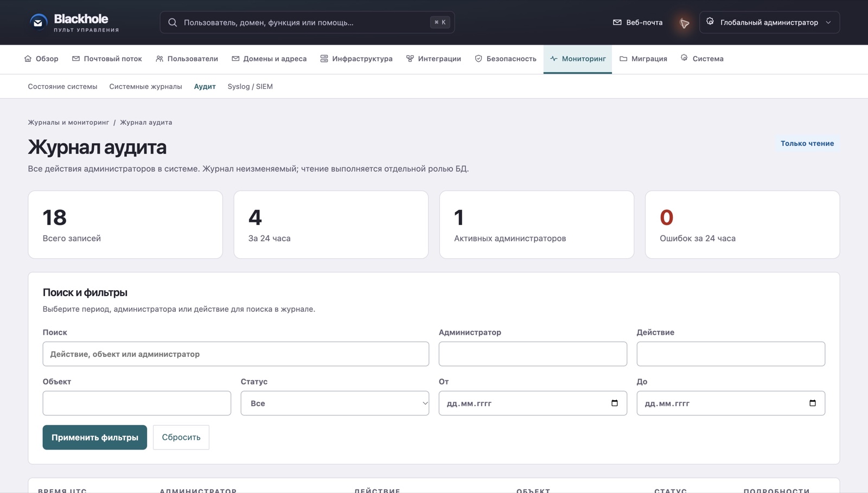This screenshot has height=493, width=868.
Task: Click the За 24 часа stat card
Action: (x=331, y=225)
